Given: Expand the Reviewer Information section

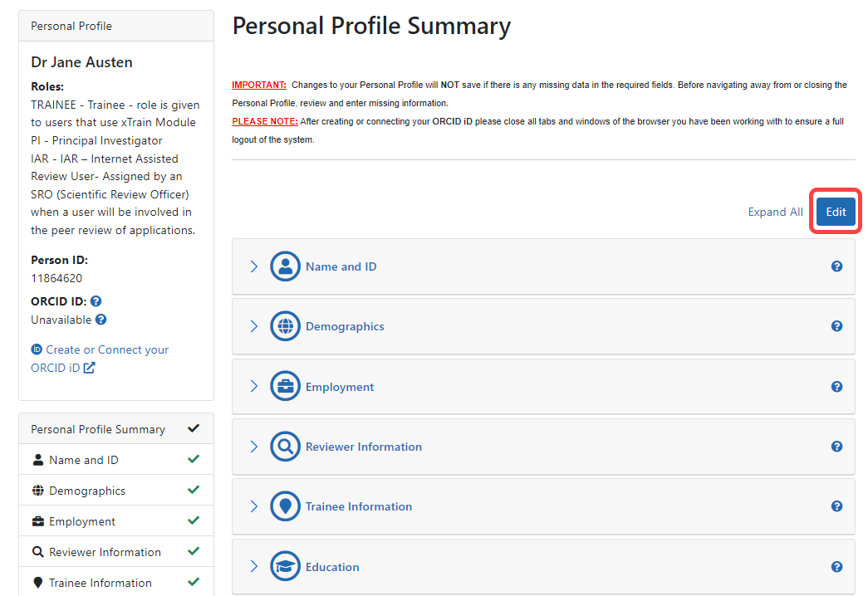Looking at the screenshot, I should [253, 446].
